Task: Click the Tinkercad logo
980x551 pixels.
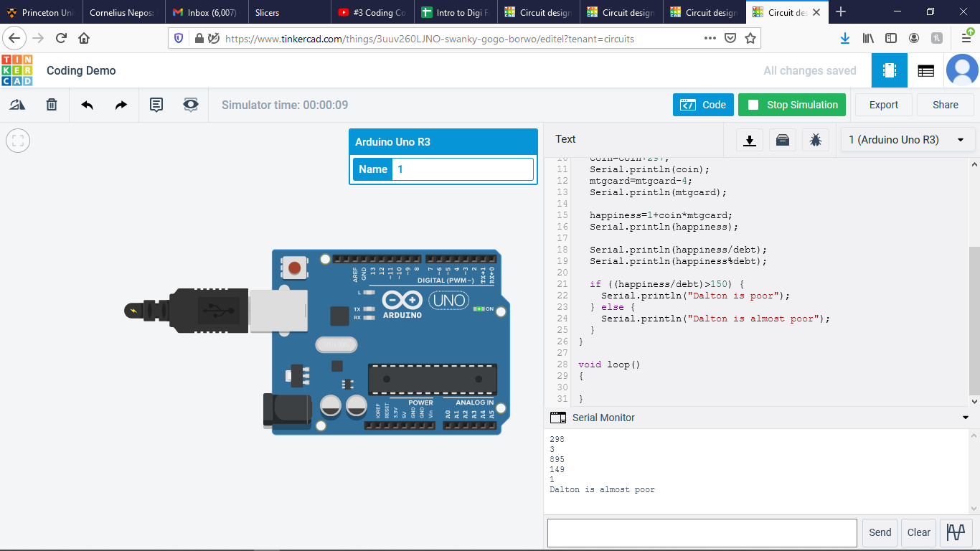Action: (x=17, y=70)
